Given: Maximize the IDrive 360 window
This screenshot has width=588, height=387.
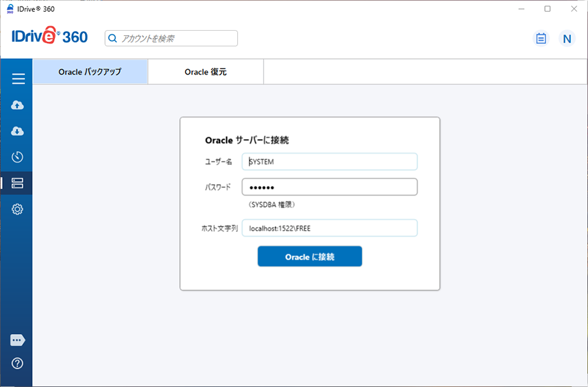Looking at the screenshot, I should (x=547, y=8).
